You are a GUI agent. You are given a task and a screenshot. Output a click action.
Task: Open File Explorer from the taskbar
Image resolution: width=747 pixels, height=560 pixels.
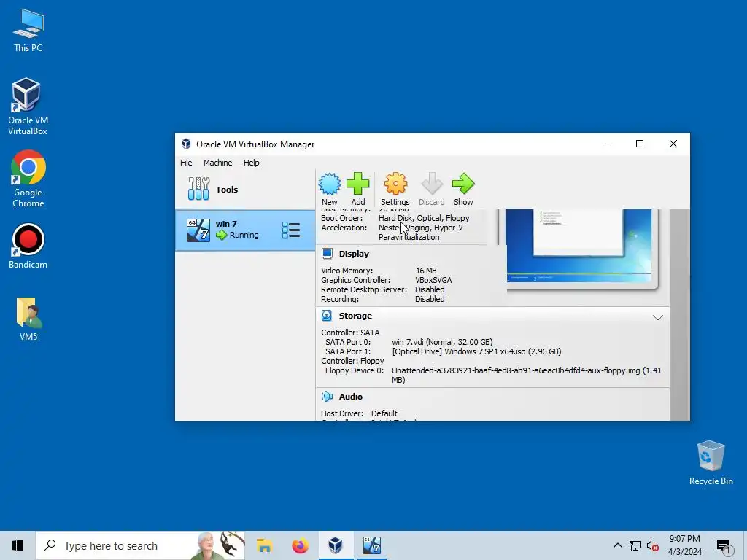(x=264, y=545)
